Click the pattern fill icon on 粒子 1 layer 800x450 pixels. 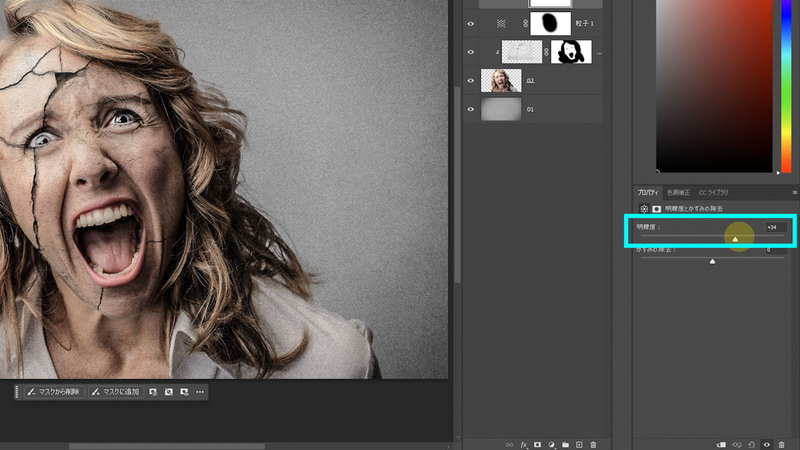pyautogui.click(x=501, y=23)
